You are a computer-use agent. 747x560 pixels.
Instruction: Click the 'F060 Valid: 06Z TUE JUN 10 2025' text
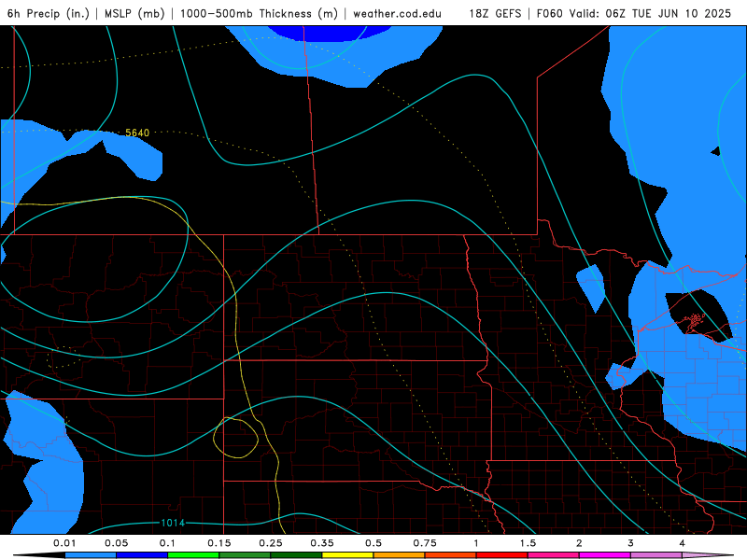point(634,13)
